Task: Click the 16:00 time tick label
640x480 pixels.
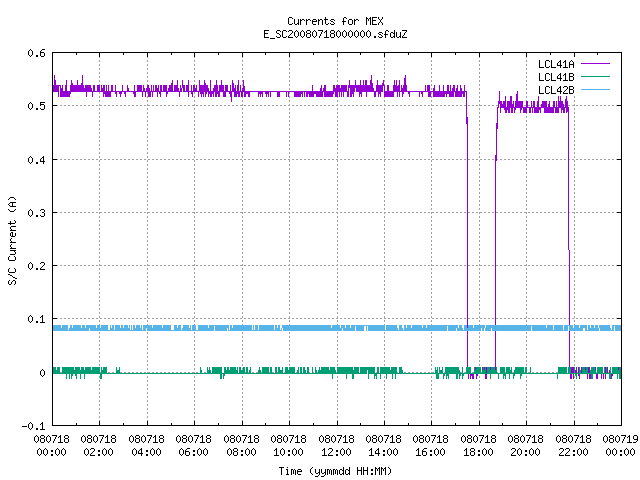Action: 431,452
